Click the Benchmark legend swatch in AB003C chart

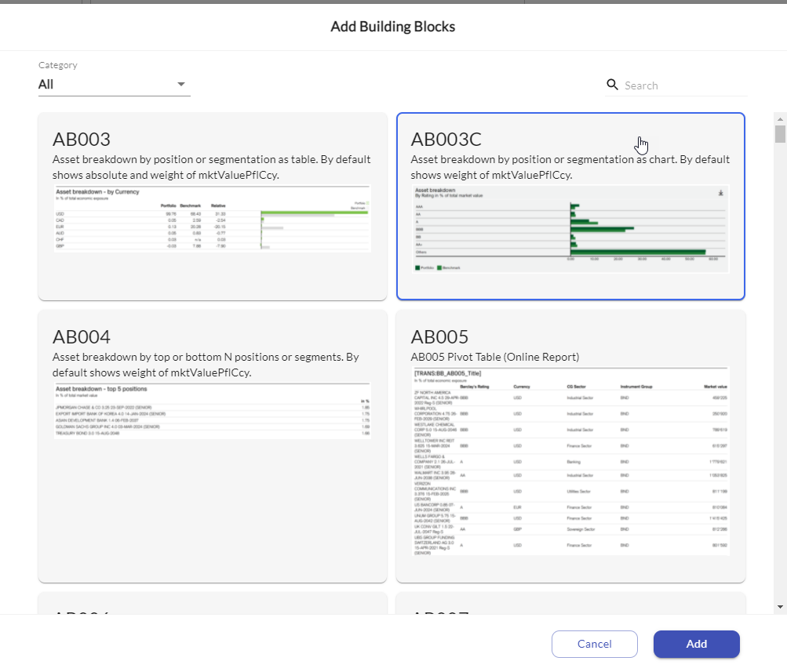tap(439, 267)
